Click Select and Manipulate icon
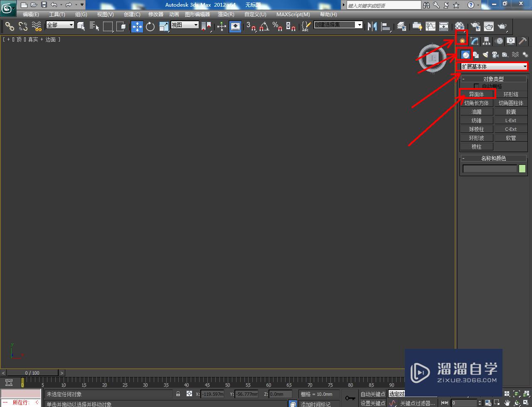This screenshot has height=407, width=532. pos(222,26)
